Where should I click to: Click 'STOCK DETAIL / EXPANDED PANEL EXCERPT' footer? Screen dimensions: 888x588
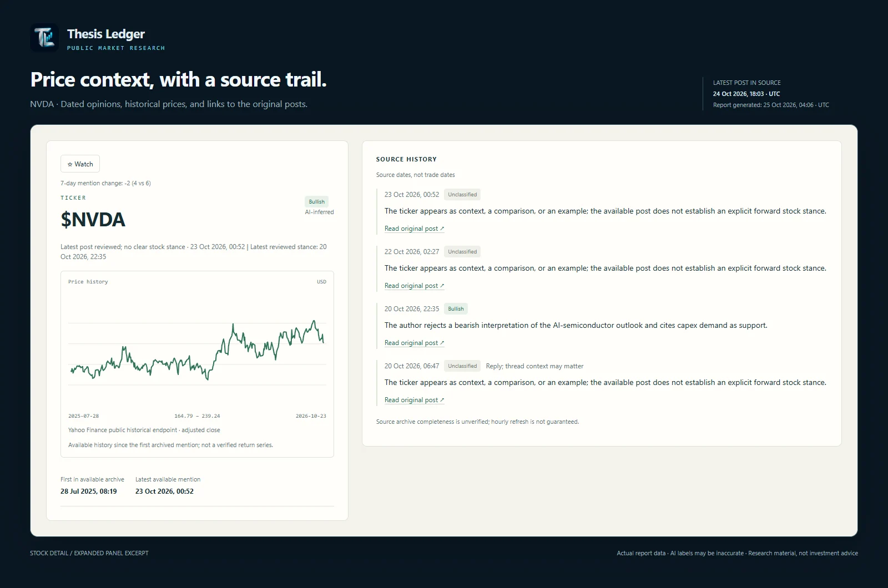89,553
